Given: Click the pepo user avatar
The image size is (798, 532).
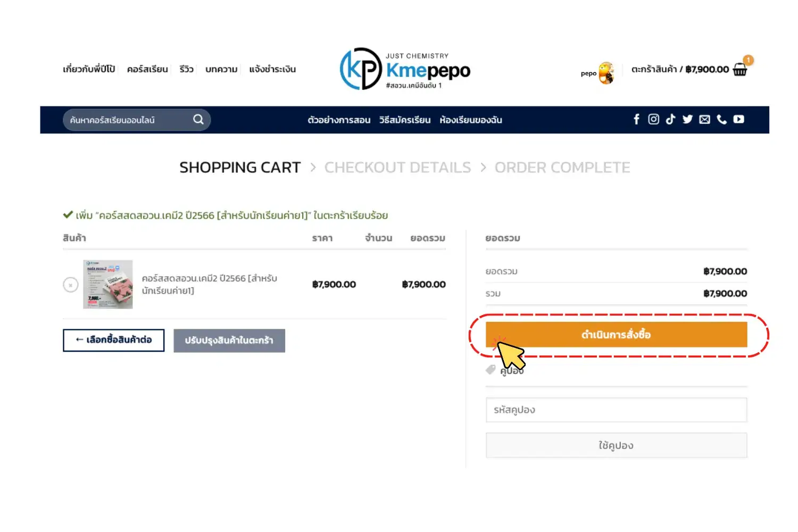Looking at the screenshot, I should click(606, 73).
